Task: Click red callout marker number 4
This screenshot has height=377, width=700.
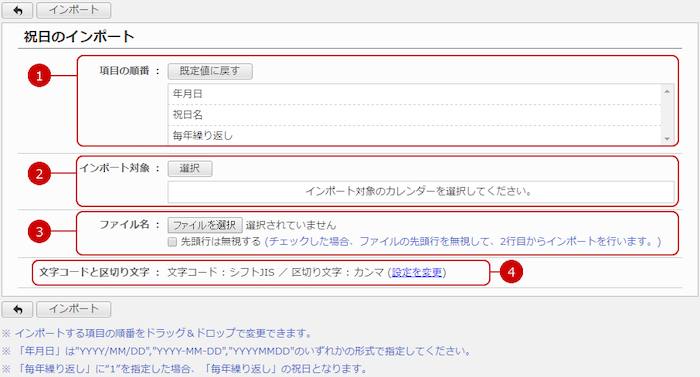Action: tap(511, 272)
